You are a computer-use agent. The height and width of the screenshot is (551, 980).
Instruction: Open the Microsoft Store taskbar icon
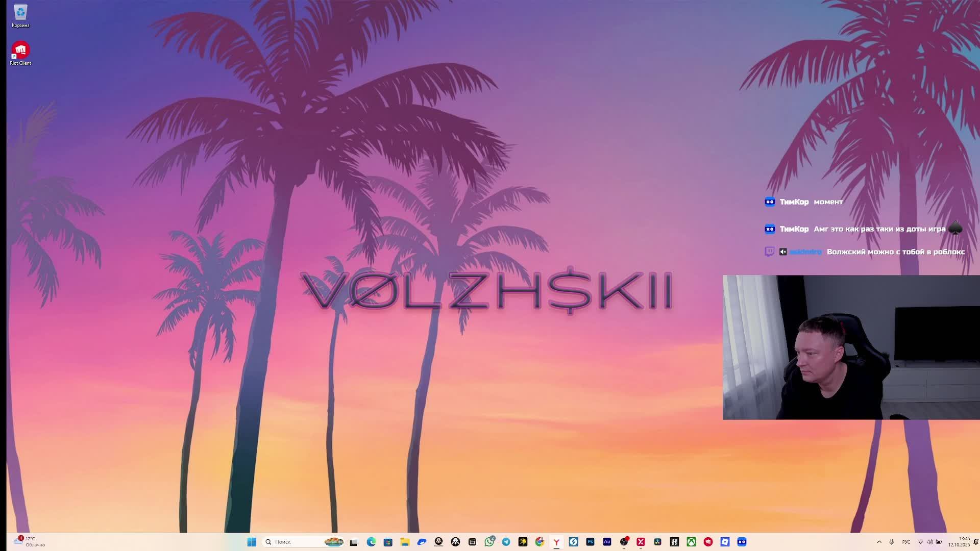[388, 542]
